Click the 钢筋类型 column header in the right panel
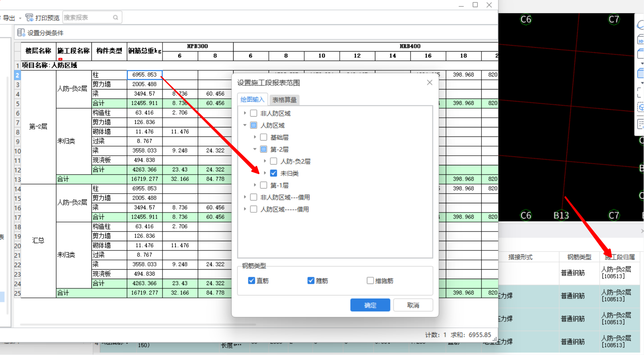644x355 pixels. 579,257
